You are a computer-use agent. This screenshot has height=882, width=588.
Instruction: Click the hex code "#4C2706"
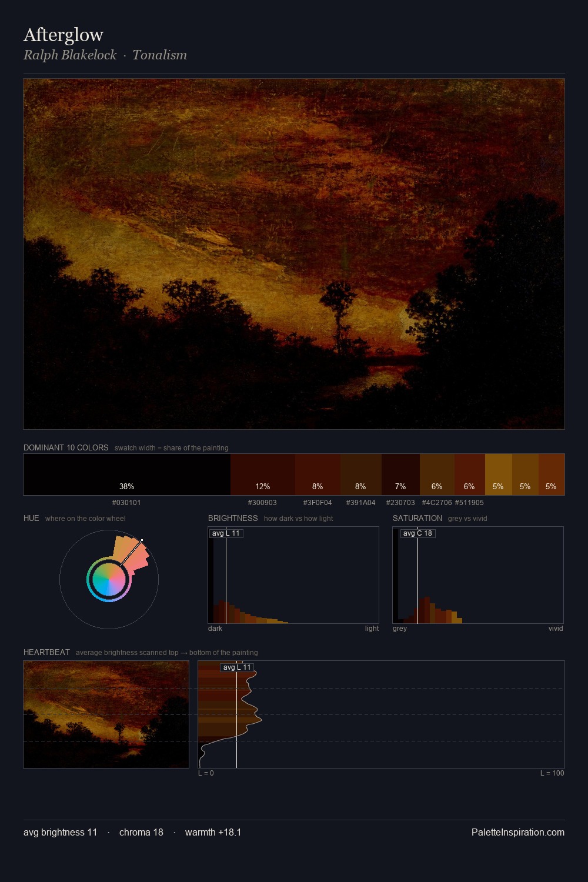[x=437, y=503]
